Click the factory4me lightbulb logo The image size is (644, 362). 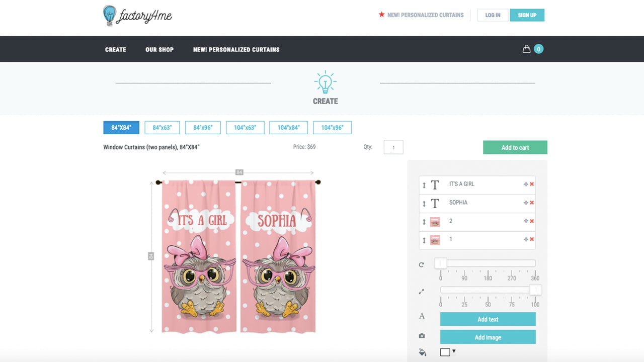tap(110, 16)
